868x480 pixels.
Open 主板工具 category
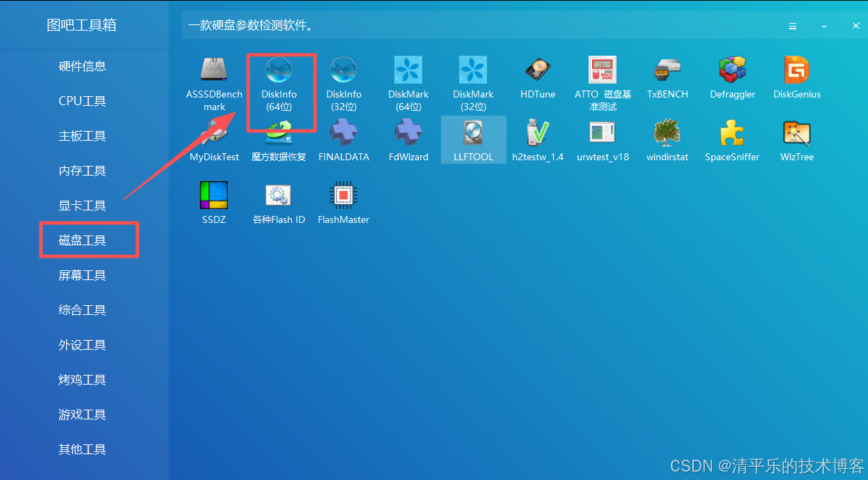point(82,136)
